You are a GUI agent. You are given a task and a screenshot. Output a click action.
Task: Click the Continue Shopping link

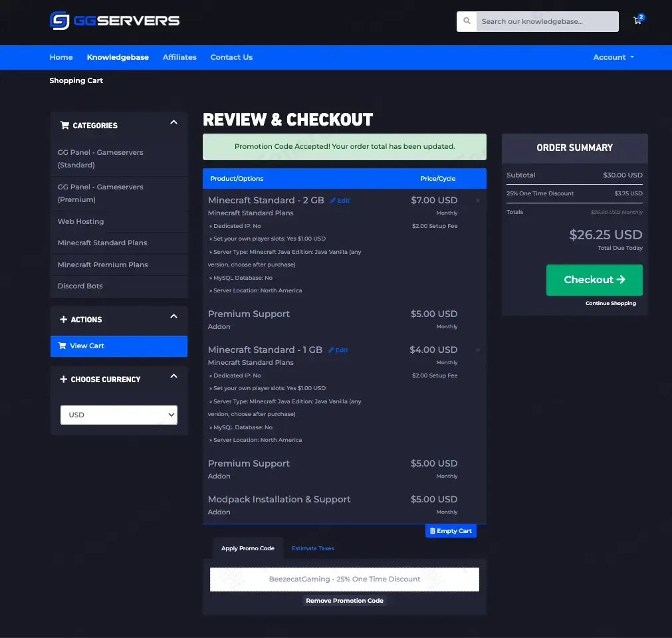[x=611, y=303]
